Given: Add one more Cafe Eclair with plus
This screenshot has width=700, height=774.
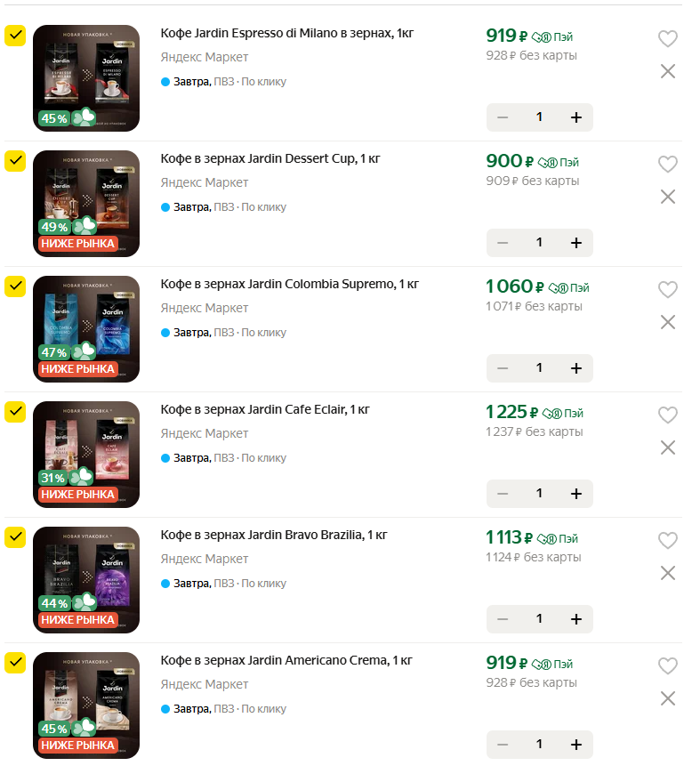Looking at the screenshot, I should pos(575,494).
